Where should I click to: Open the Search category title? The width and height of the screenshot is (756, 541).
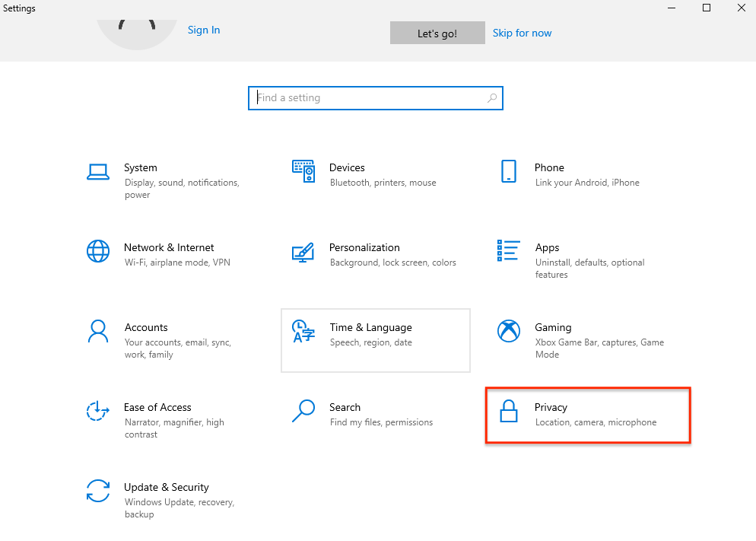coord(345,407)
